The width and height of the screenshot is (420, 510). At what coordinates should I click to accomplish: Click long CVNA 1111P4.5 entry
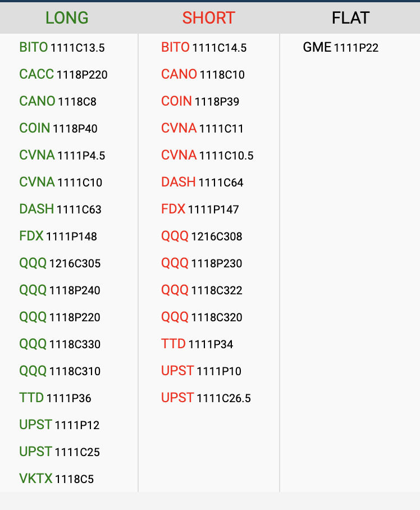tap(62, 156)
